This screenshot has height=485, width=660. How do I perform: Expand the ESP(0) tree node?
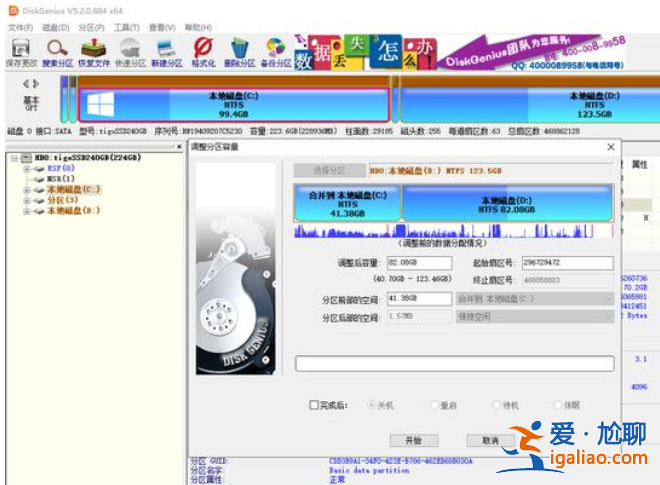(x=27, y=168)
